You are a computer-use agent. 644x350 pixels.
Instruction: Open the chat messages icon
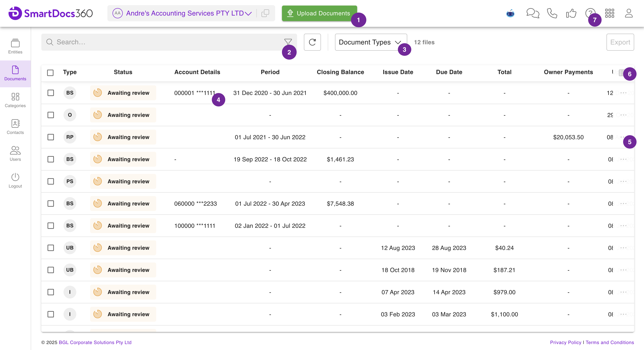[x=533, y=13]
